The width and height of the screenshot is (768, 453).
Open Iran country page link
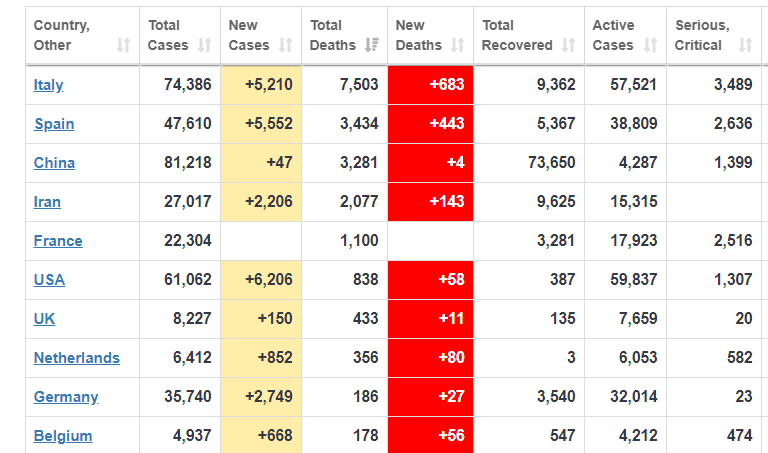click(47, 202)
